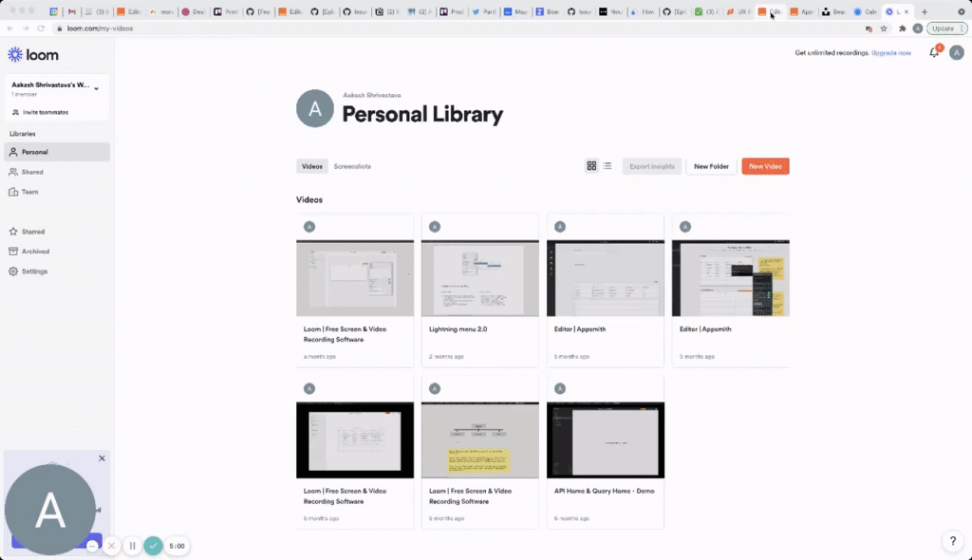This screenshot has width=972, height=560.
Task: Open the Shared library
Action: tap(56, 172)
